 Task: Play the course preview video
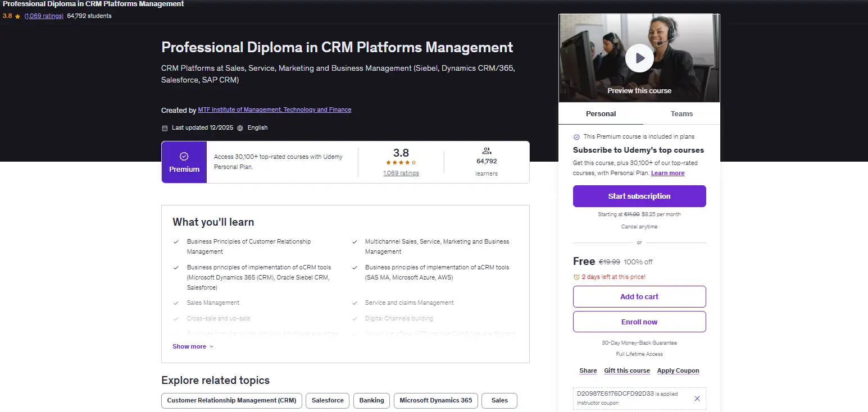[639, 58]
